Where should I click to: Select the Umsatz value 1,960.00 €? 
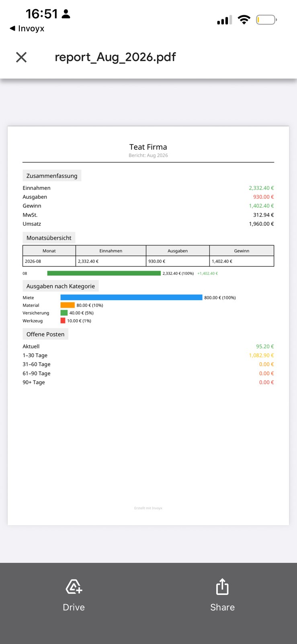coord(261,224)
